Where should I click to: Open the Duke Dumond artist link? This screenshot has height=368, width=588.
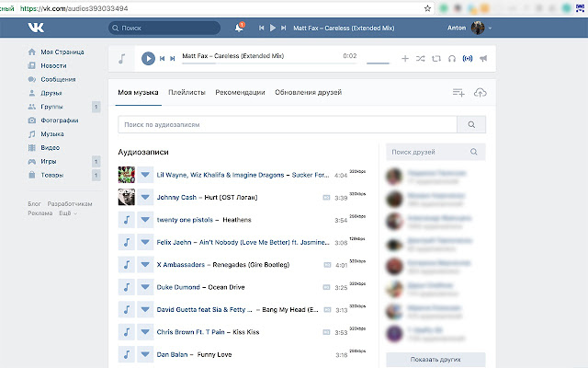click(178, 287)
